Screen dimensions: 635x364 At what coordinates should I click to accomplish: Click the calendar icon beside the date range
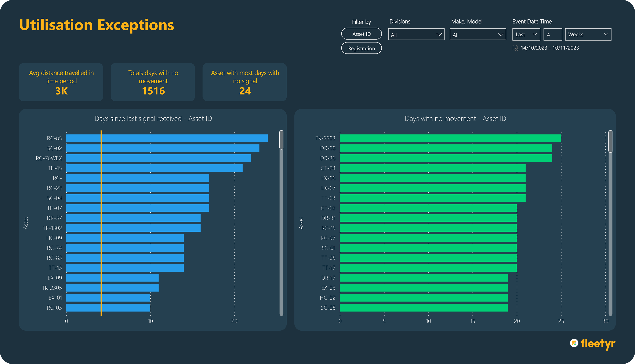click(515, 48)
